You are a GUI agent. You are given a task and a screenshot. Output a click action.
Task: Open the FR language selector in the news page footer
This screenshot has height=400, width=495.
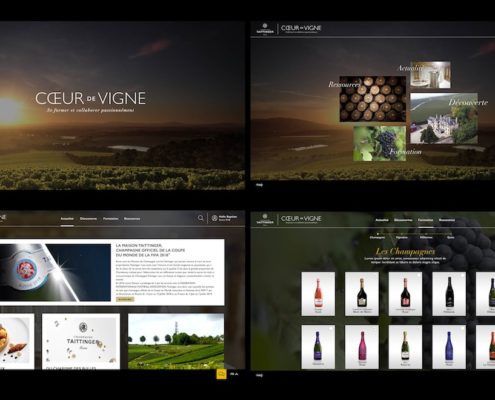coord(234,374)
